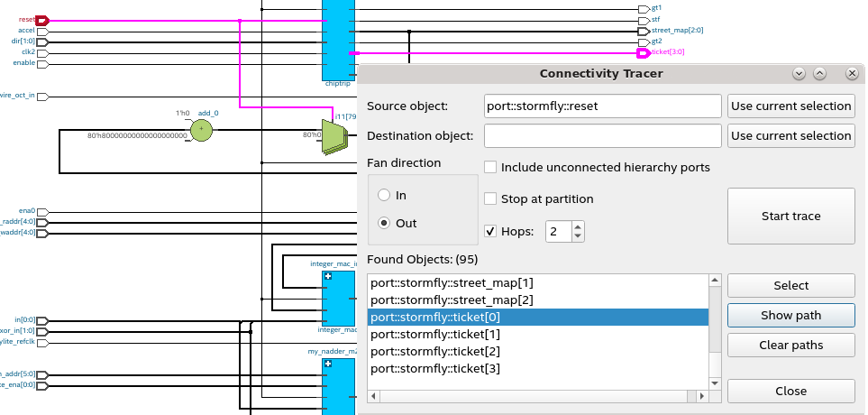The width and height of the screenshot is (868, 415).
Task: Click the Clear paths button
Action: click(791, 346)
